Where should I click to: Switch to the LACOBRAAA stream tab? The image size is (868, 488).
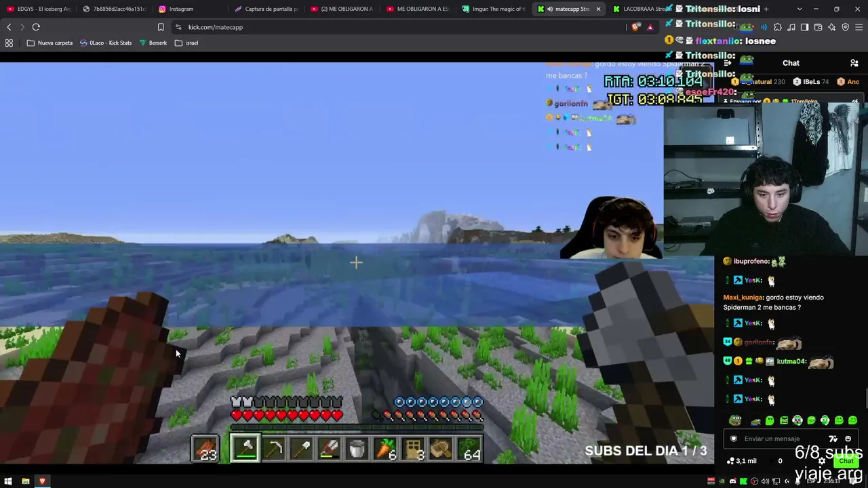coord(640,9)
